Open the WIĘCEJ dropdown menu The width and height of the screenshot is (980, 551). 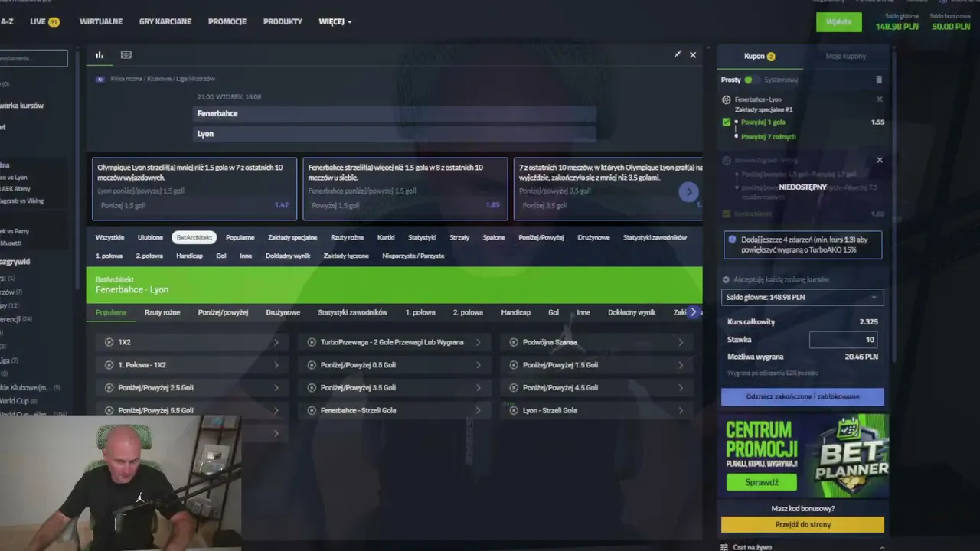point(335,21)
